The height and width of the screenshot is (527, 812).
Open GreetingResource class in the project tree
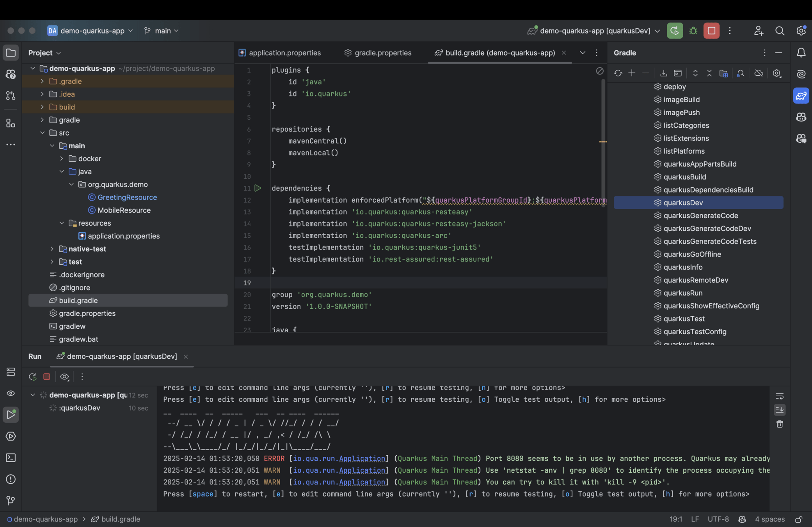[127, 198]
